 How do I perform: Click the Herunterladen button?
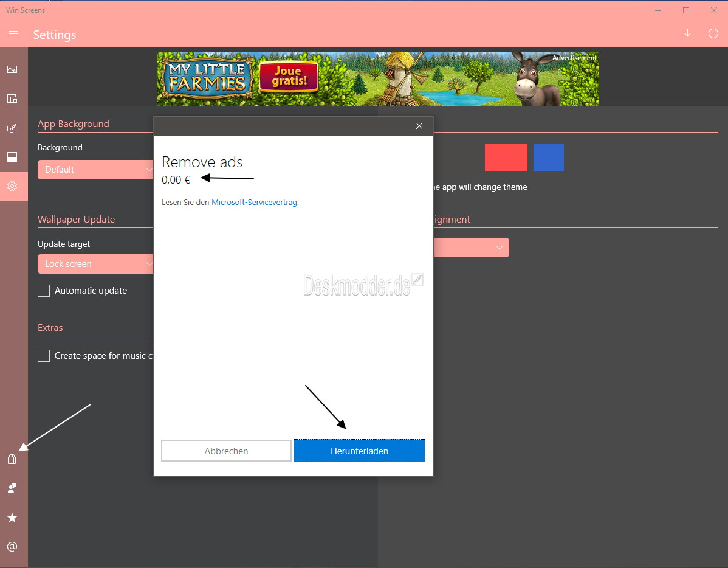click(359, 451)
